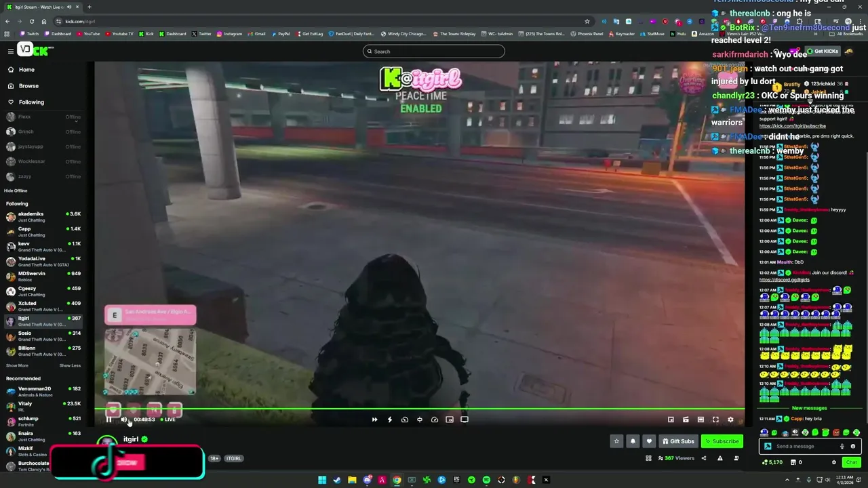Image resolution: width=868 pixels, height=488 pixels.
Task: Follow itgirl with the heart button
Action: pos(649,441)
